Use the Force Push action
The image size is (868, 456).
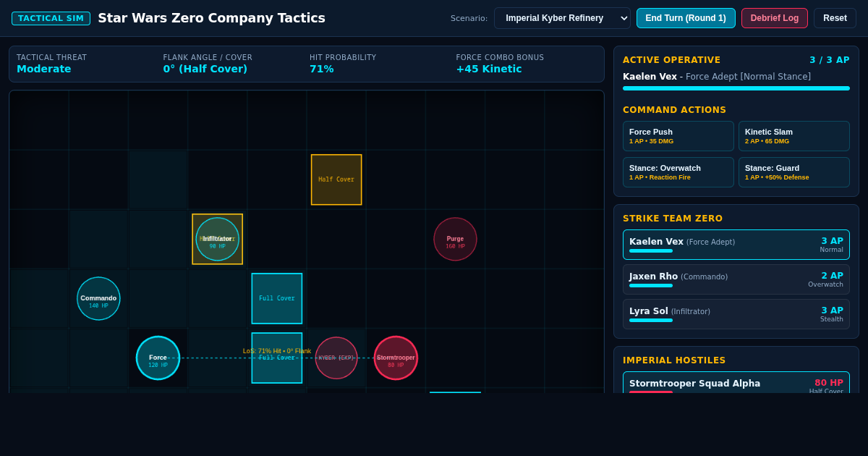[678, 136]
